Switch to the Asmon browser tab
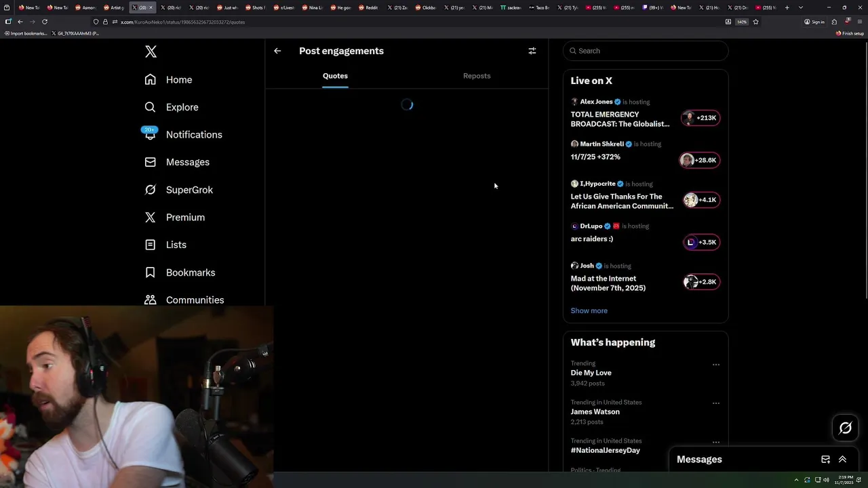Screen dimensions: 868x488 click(x=85, y=7)
